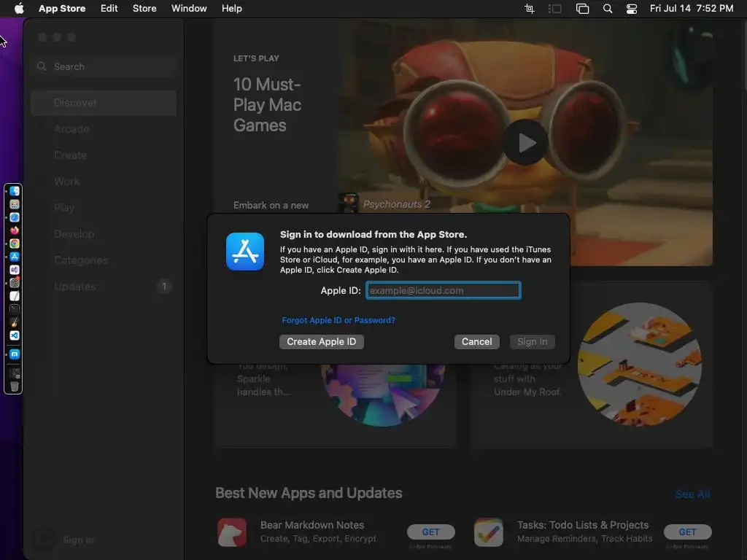Select Work in the sidebar

pyautogui.click(x=104, y=182)
